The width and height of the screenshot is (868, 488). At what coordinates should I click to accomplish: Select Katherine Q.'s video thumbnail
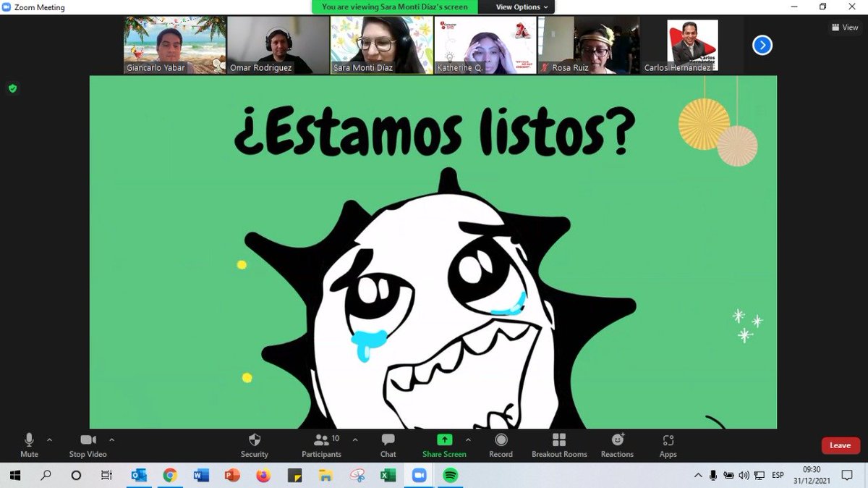(x=485, y=46)
